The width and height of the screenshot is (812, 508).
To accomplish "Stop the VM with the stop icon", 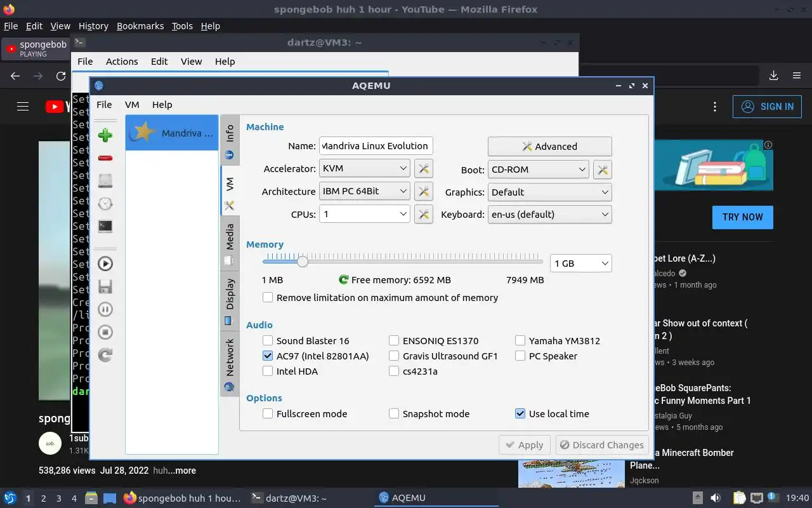I will point(105,332).
